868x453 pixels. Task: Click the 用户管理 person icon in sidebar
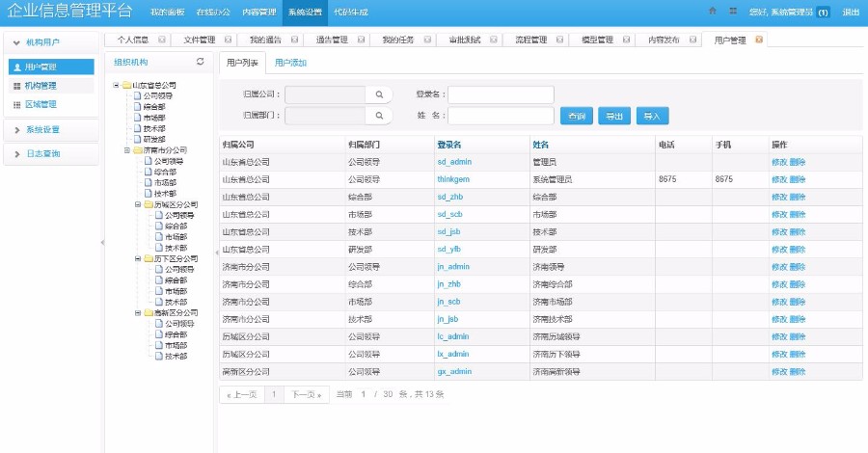tap(17, 67)
